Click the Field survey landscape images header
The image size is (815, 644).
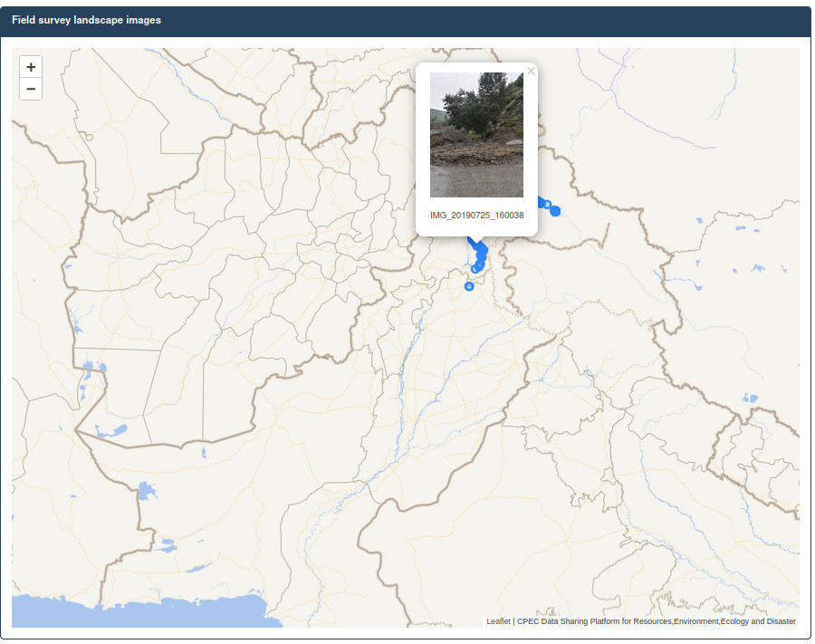point(86,20)
